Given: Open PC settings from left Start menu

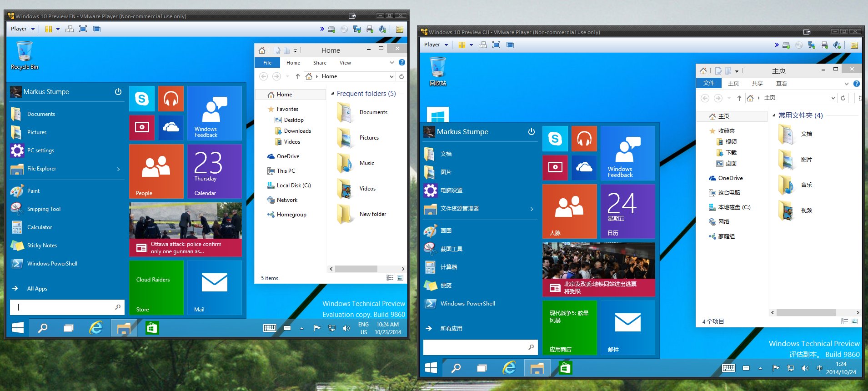Looking at the screenshot, I should (x=40, y=150).
